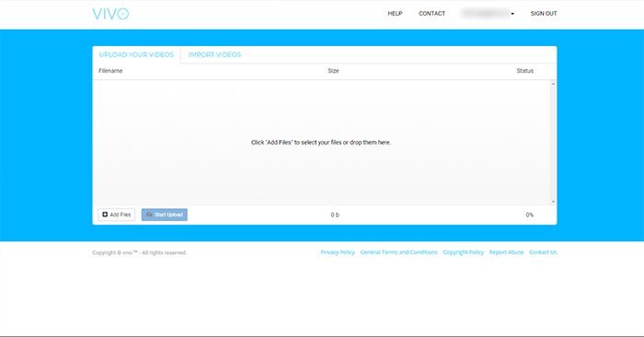The image size is (644, 337).
Task: Open the Report Abuse link
Action: (x=506, y=252)
